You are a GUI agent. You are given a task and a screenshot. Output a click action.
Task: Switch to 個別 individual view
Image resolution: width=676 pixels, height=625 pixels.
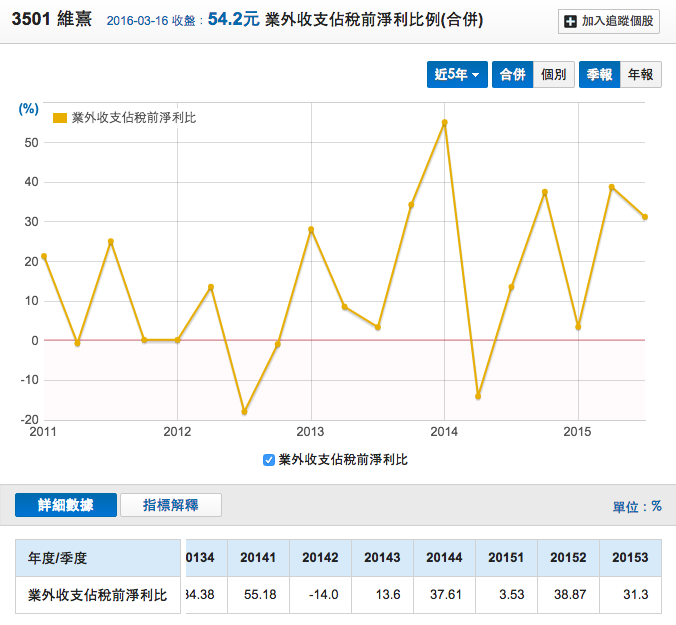[553, 75]
